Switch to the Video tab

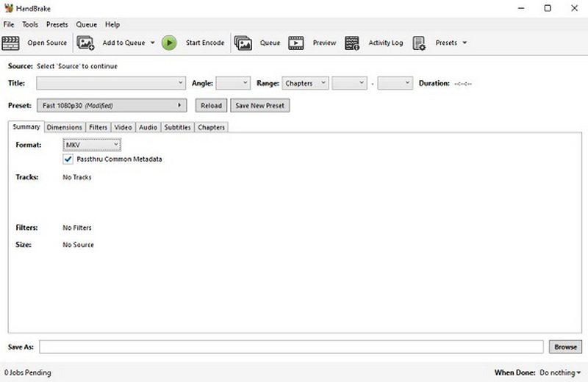point(123,128)
